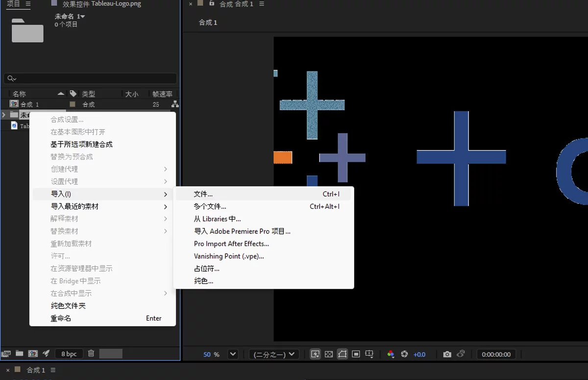588x380 pixels.
Task: Open the magnification ratio dropdown arrow
Action: click(233, 354)
